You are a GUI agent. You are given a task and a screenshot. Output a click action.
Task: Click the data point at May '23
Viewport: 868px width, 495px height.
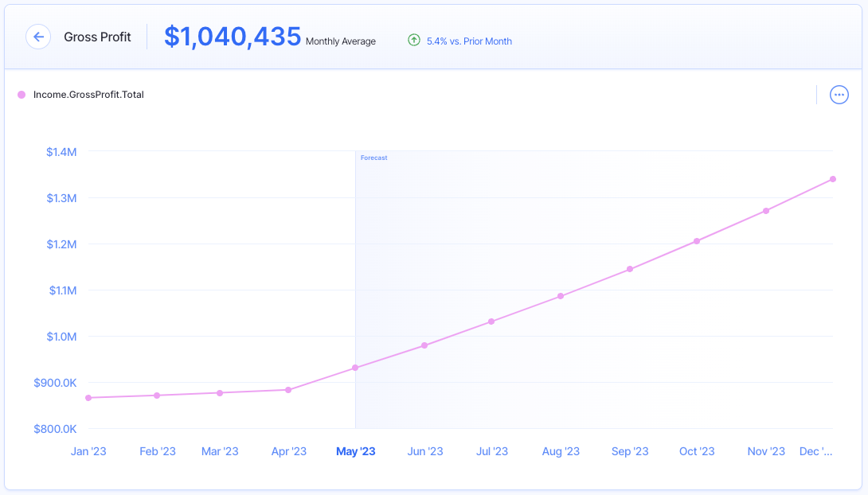pos(355,368)
